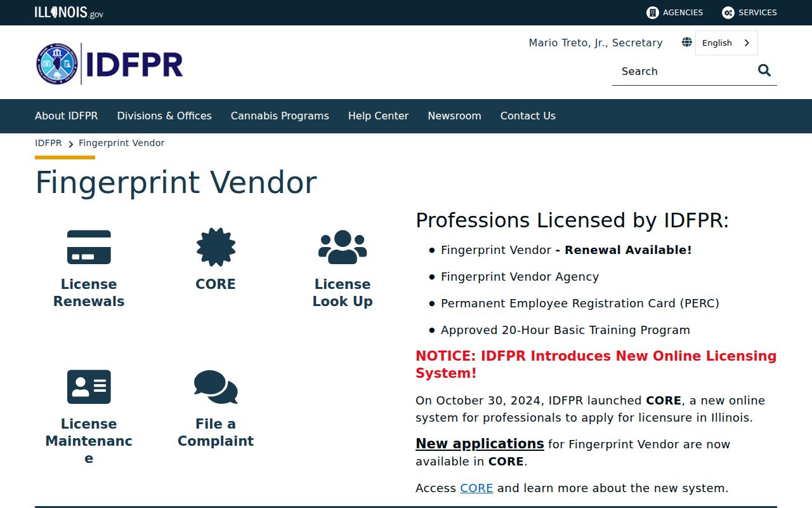Viewport: 812px width, 508px height.
Task: Open the Help Center menu
Action: pyautogui.click(x=378, y=116)
